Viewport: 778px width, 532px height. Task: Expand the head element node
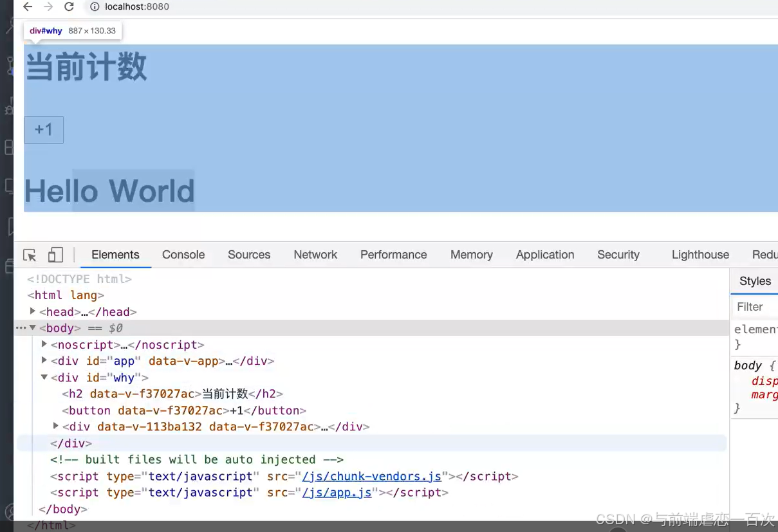click(x=33, y=311)
